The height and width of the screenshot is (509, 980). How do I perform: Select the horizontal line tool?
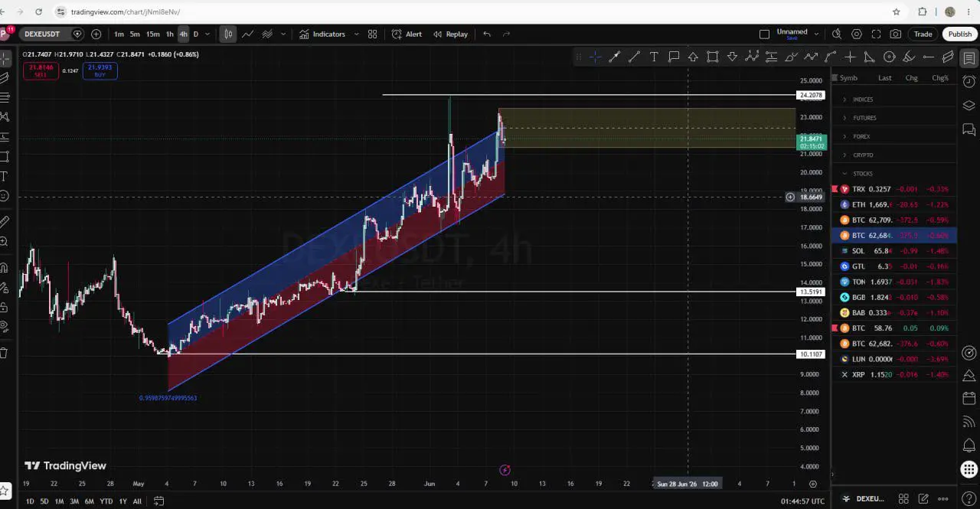pyautogui.click(x=928, y=57)
